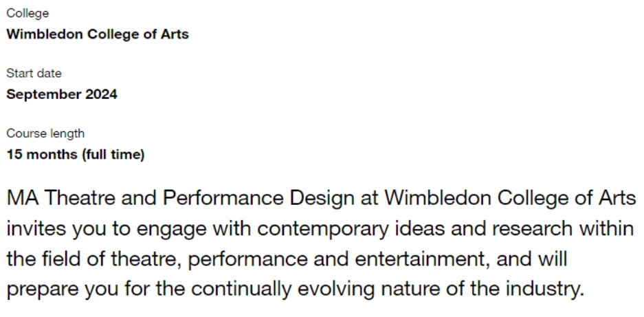Click the word September in start date
Image resolution: width=644 pixels, height=317 pixels.
(45, 95)
